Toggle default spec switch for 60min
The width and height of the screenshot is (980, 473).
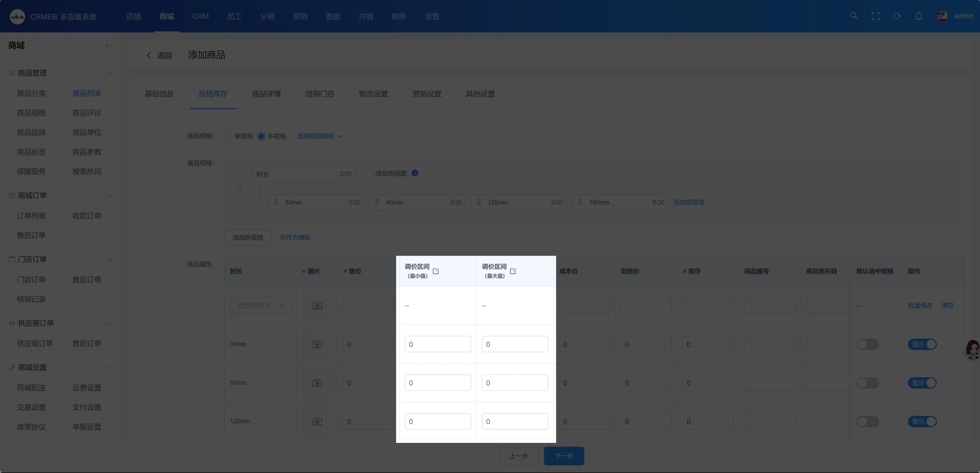867,383
